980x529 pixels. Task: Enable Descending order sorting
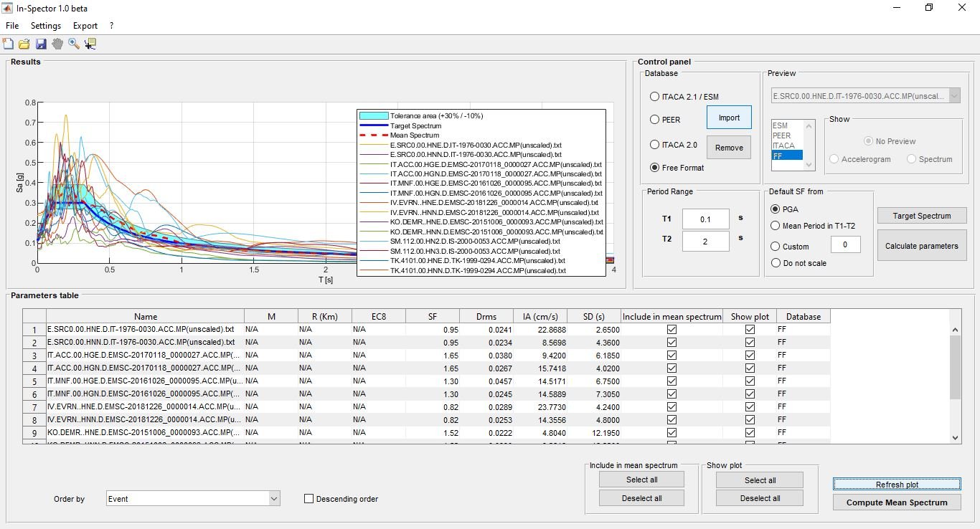tap(308, 498)
